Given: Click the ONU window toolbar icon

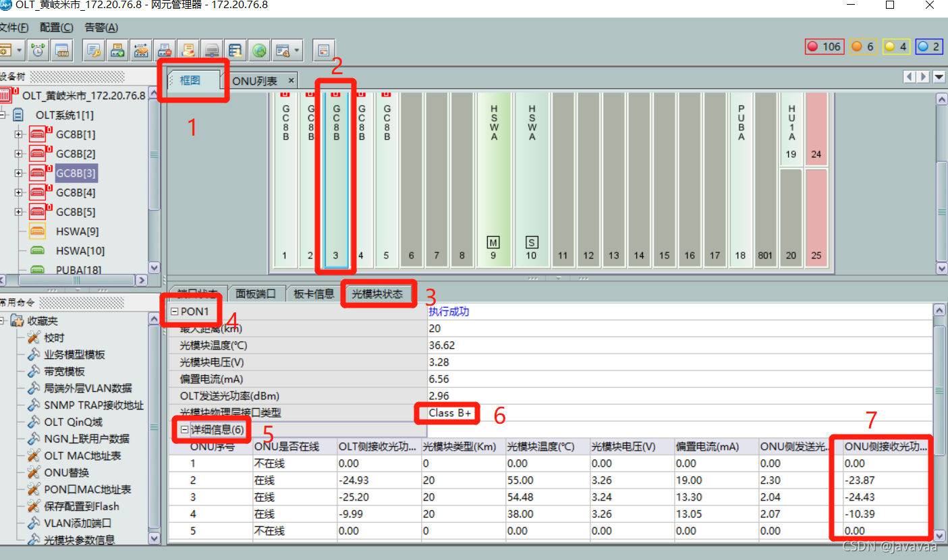Looking at the screenshot, I should coord(61,50).
